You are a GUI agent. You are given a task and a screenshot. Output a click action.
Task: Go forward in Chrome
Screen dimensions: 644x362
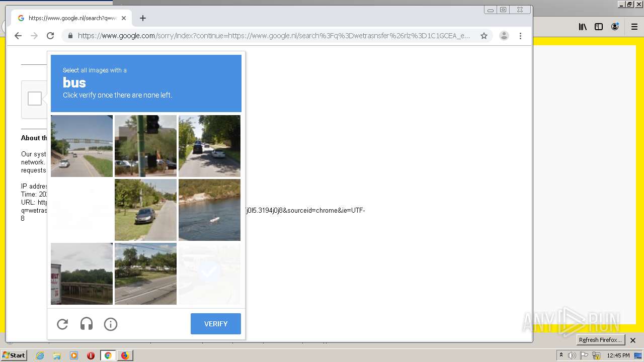34,36
